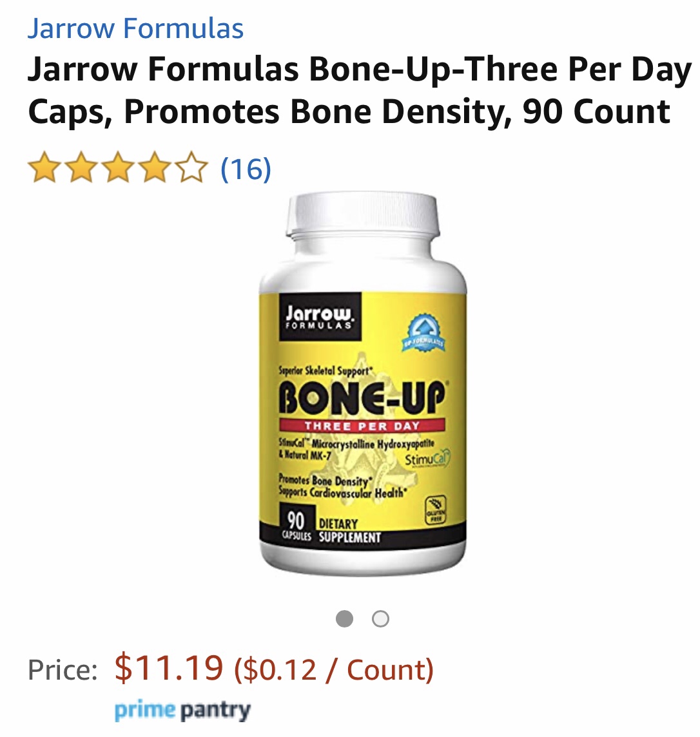Click the StimuCal logo on the bottle

[x=428, y=459]
